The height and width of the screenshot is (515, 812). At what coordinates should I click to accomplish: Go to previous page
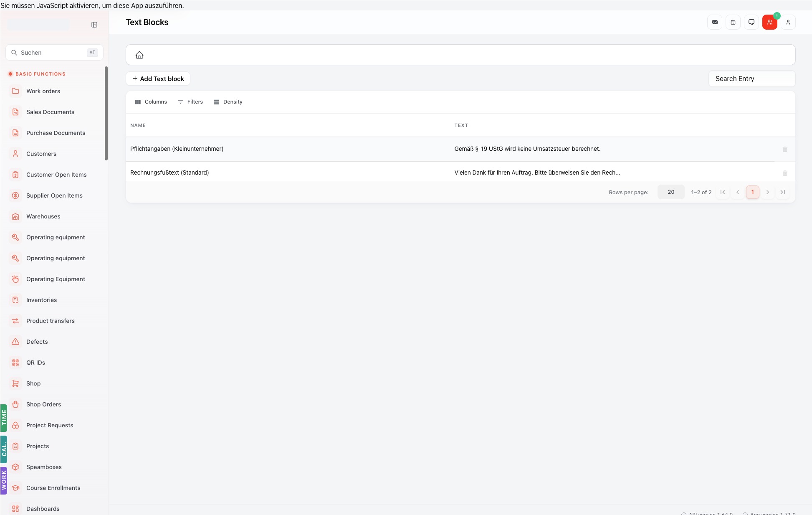[x=738, y=192]
